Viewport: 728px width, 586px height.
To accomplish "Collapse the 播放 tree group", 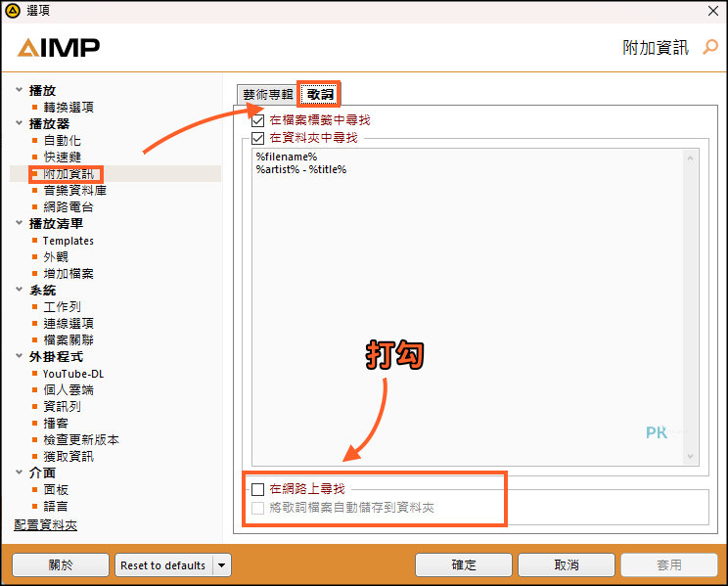I will click(x=19, y=90).
